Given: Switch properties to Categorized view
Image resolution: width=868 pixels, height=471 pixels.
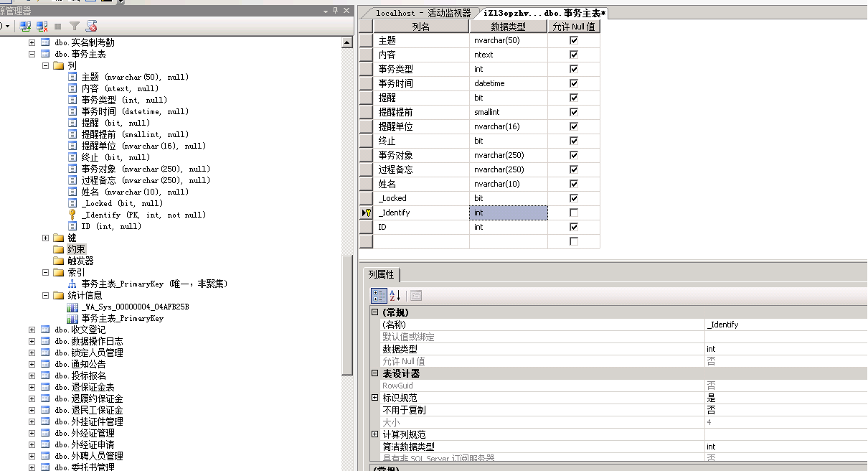Looking at the screenshot, I should point(379,296).
